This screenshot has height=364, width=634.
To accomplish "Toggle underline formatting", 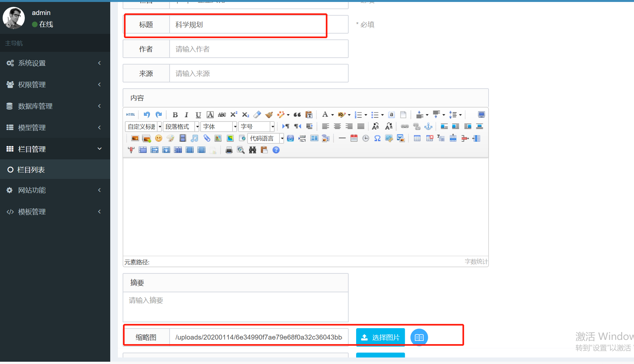I will pos(198,115).
